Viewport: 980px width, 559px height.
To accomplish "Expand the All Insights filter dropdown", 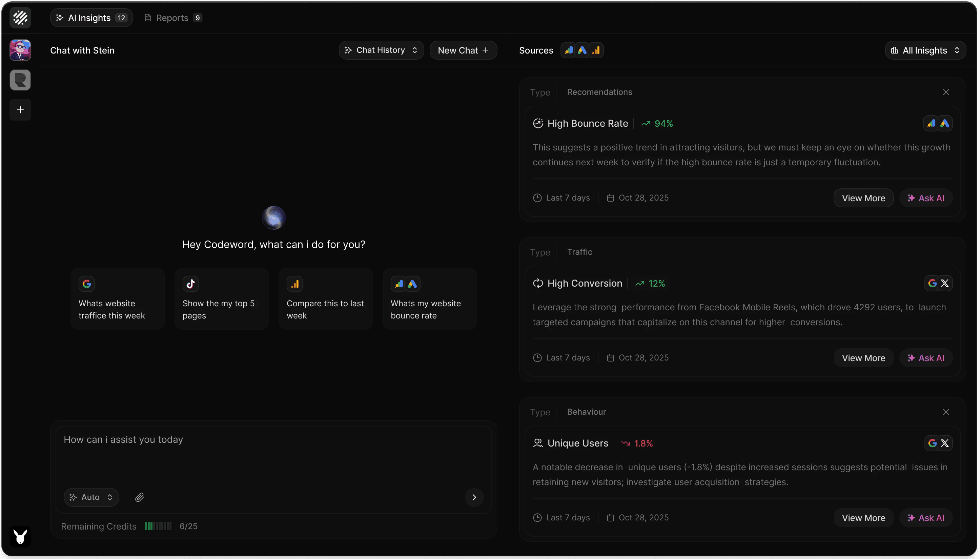I will point(925,50).
